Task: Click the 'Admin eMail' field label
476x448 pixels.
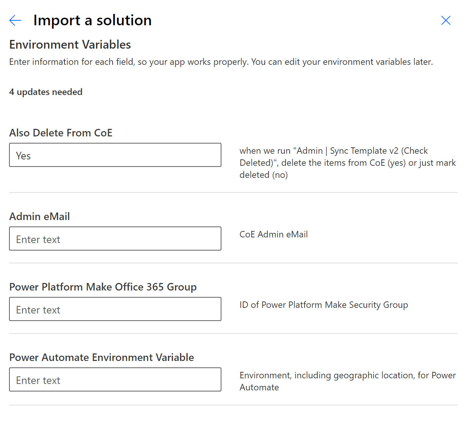Action: [40, 216]
